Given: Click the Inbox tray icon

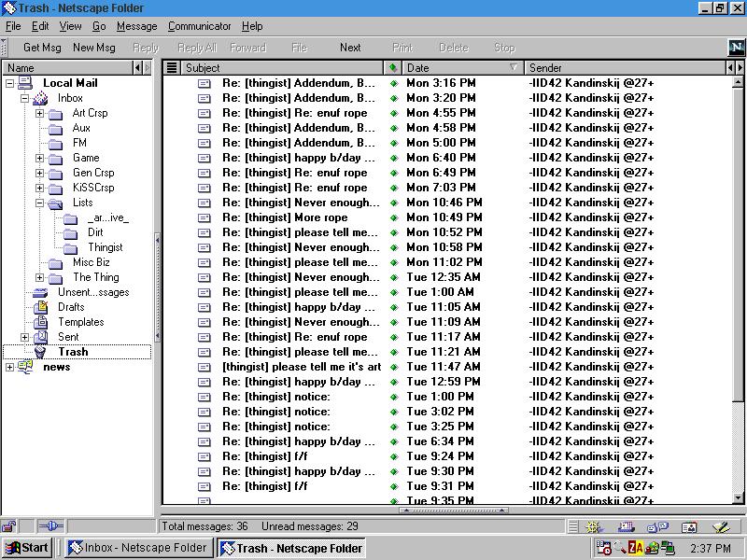Looking at the screenshot, I should click(x=40, y=98).
